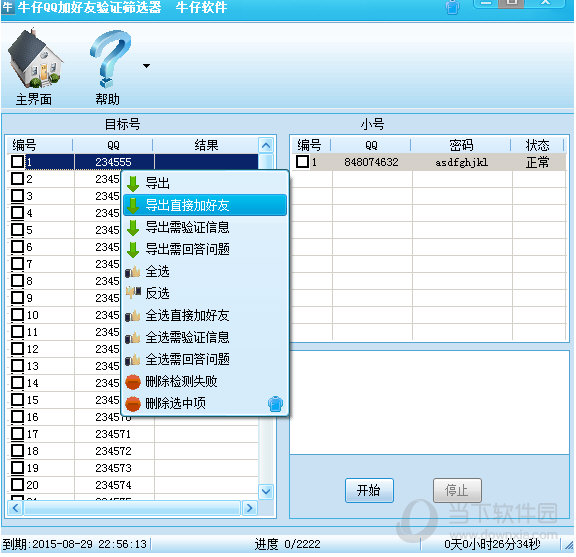Viewport: 576px width, 557px height.
Task: Tick the checkbox for target row 19
Action: [x=17, y=467]
